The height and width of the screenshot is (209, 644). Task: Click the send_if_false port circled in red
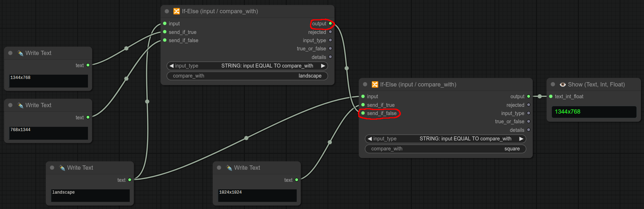(363, 113)
